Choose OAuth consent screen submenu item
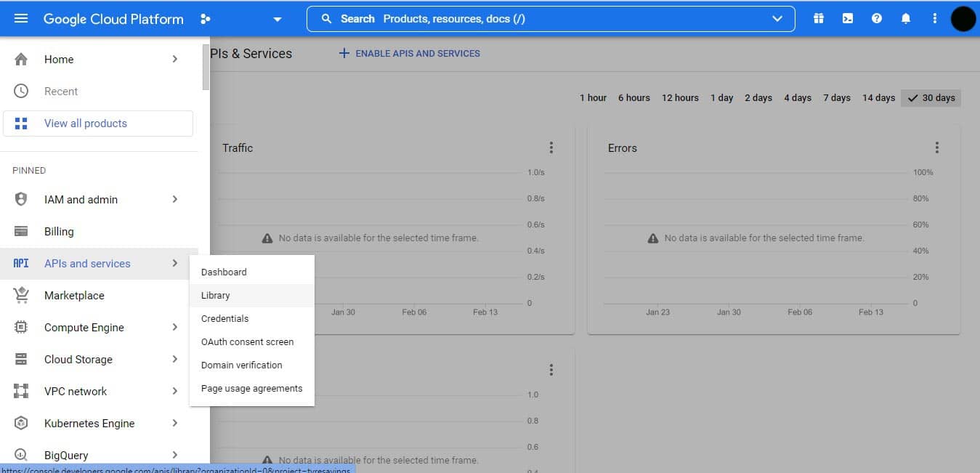This screenshot has width=980, height=473. (x=251, y=342)
